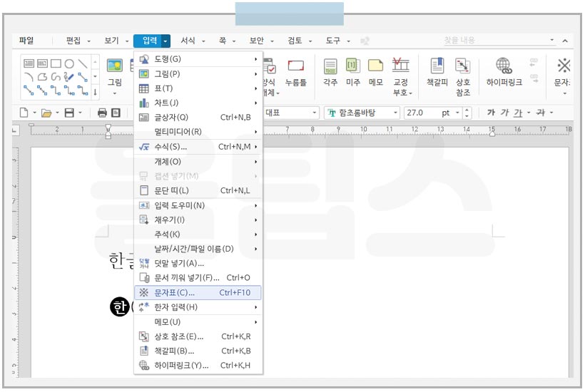Screen dimensions: 585x392
Task: Open the 표(T) submenu
Action: coord(198,88)
